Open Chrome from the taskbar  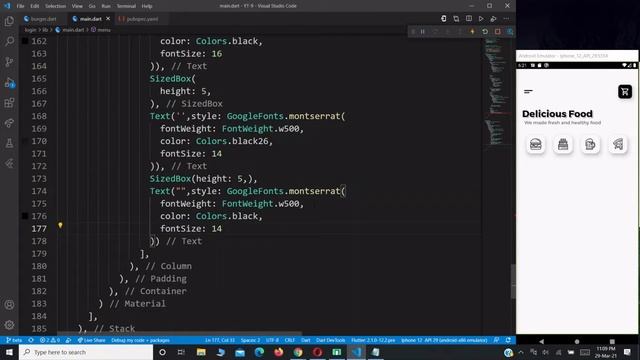298,352
